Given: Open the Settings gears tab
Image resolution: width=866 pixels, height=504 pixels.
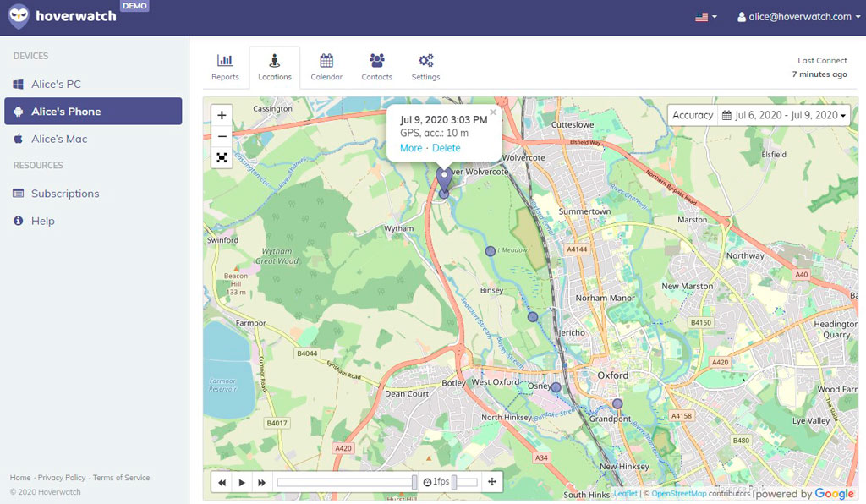Looking at the screenshot, I should (x=425, y=67).
